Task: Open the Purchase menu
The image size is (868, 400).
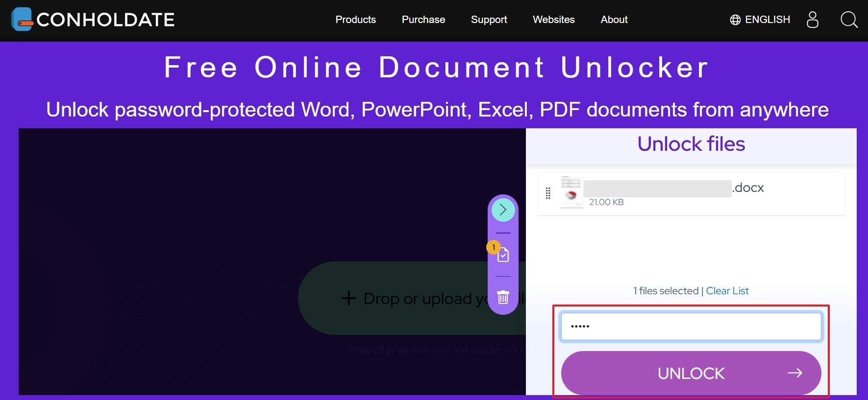Action: (x=423, y=20)
